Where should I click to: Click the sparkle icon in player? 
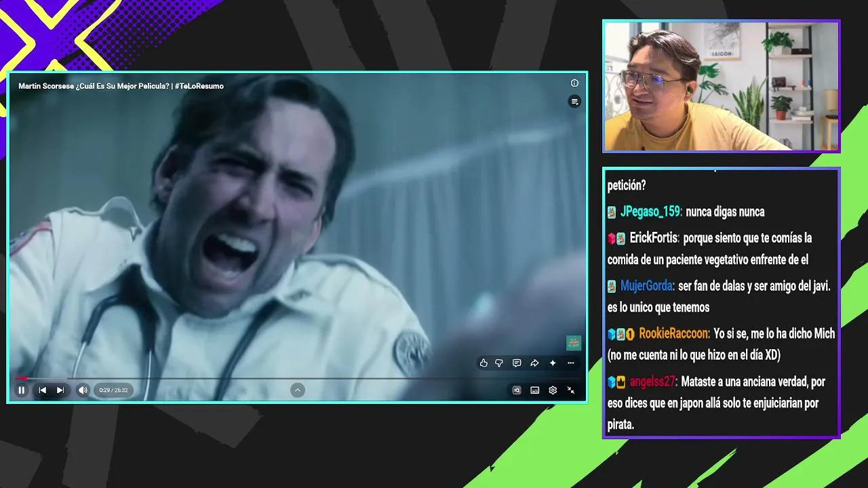tap(553, 363)
